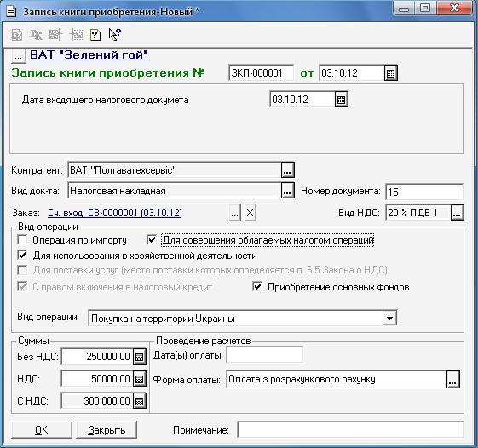This screenshot has height=448, width=478.
Task: Clear the Заказ link with X button
Action: click(250, 212)
